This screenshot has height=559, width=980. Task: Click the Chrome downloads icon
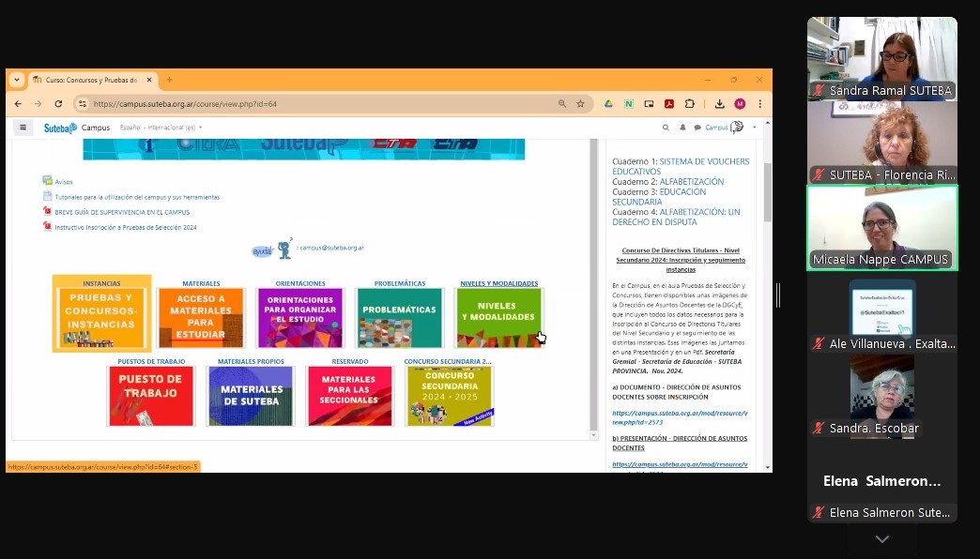click(719, 104)
